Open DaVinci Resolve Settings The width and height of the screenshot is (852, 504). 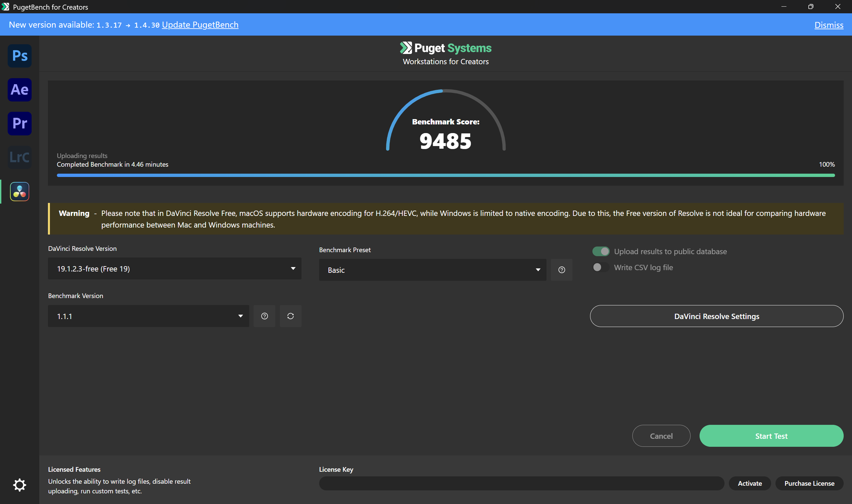717,316
